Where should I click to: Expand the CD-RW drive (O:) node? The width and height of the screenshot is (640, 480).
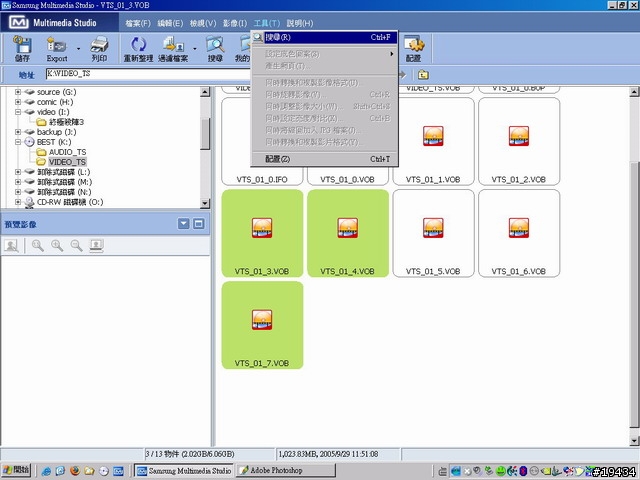click(x=18, y=202)
